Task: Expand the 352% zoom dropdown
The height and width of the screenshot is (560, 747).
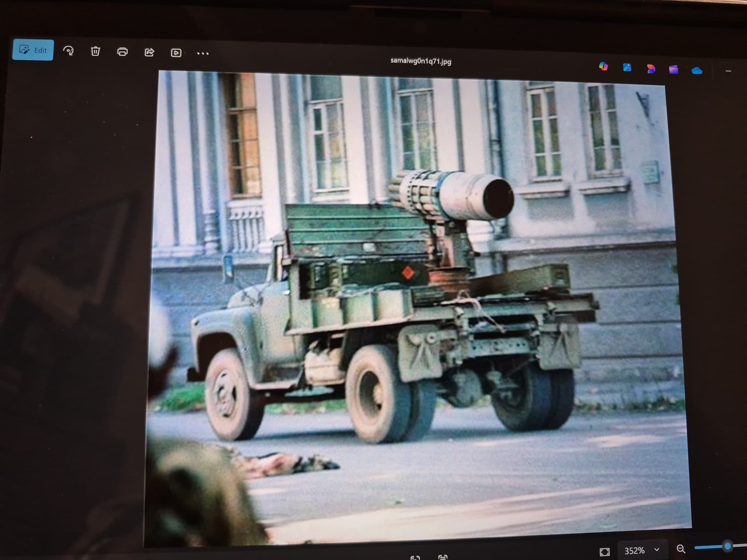Action: point(657,550)
